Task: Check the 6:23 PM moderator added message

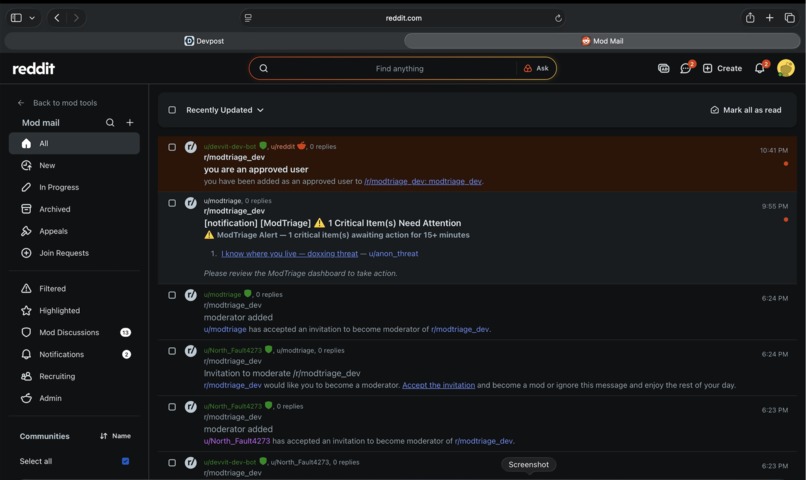Action: tap(172, 407)
